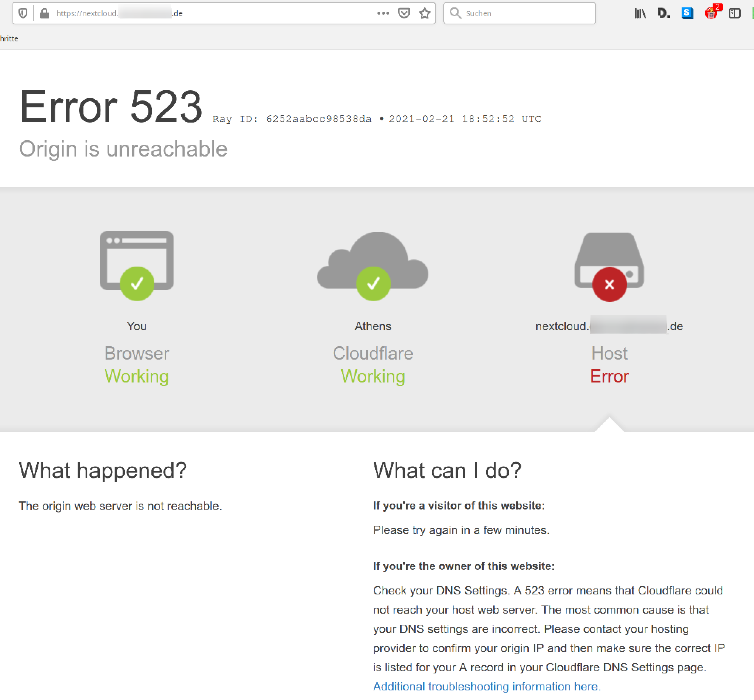Click the browser window status icon

pos(136,265)
